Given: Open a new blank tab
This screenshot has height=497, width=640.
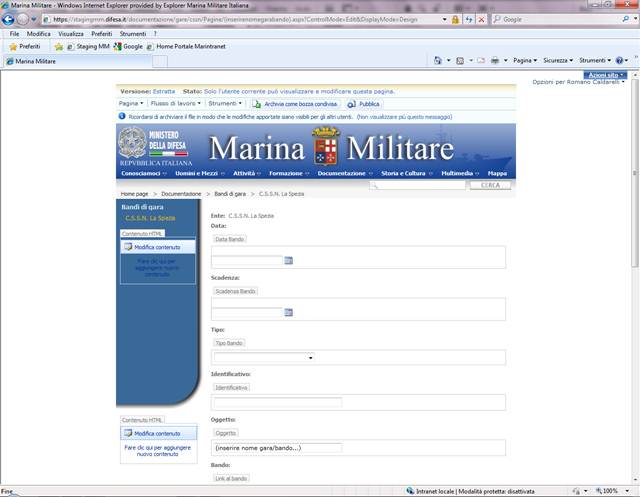Looking at the screenshot, I should pyautogui.click(x=160, y=62).
